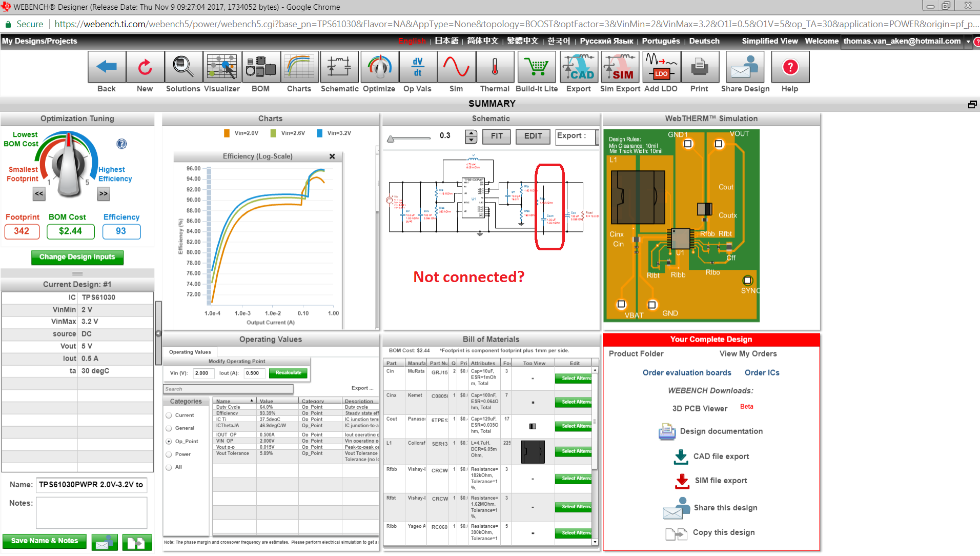Start a New design from the toolbar
The image size is (980, 556).
point(145,67)
